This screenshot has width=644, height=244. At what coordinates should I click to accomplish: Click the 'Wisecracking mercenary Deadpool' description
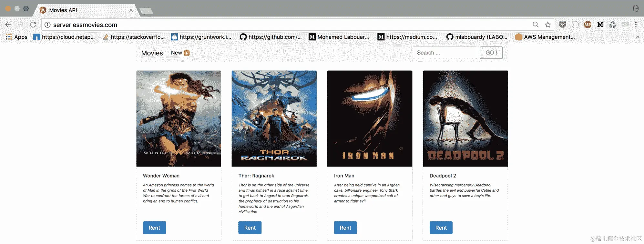464,190
